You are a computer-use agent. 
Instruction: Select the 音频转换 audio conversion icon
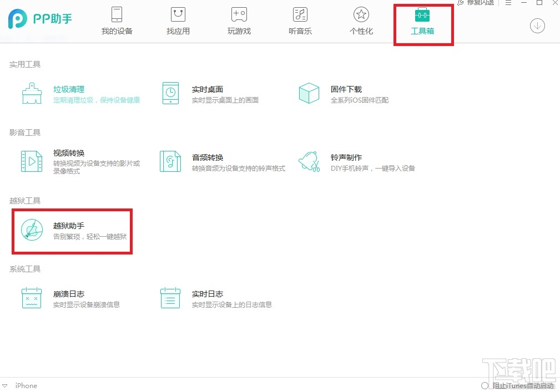coord(170,161)
